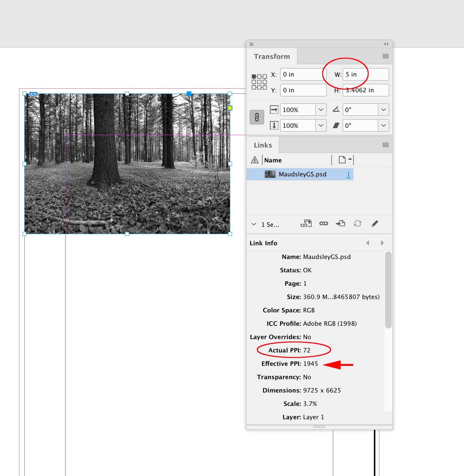Screen dimensions: 464x476
Task: Go to page 1 link of MaudsleyGS.psd
Action: 348,174
